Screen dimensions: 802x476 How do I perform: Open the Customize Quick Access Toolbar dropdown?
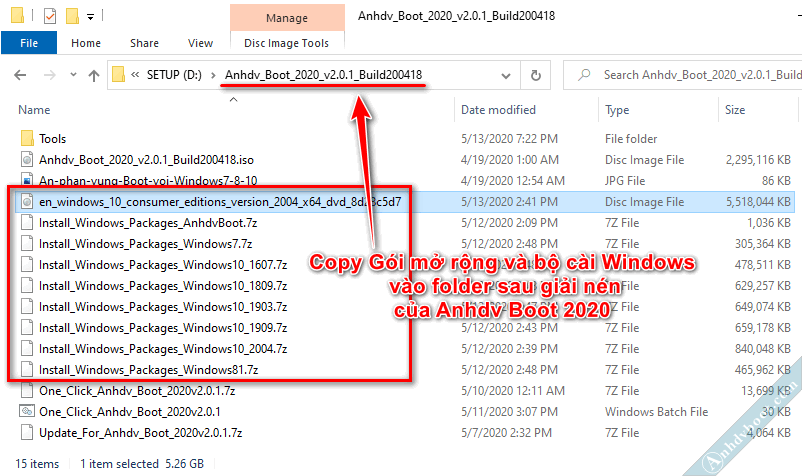click(x=90, y=17)
